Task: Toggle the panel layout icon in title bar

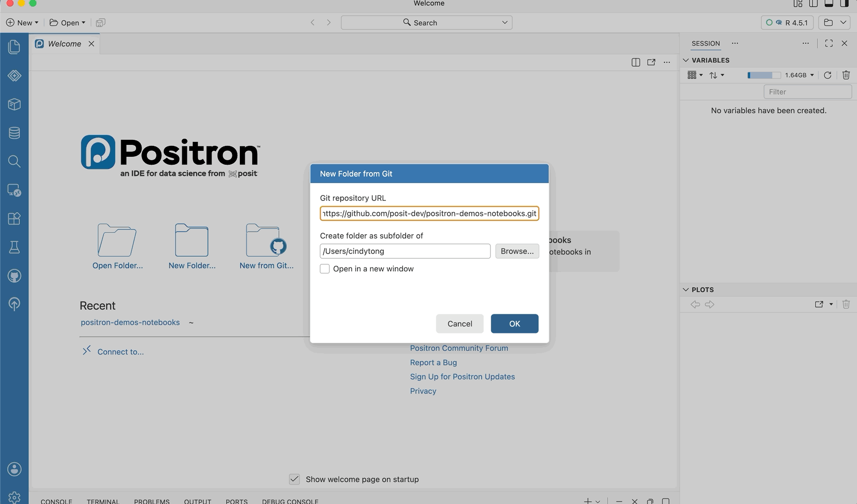Action: pyautogui.click(x=829, y=4)
